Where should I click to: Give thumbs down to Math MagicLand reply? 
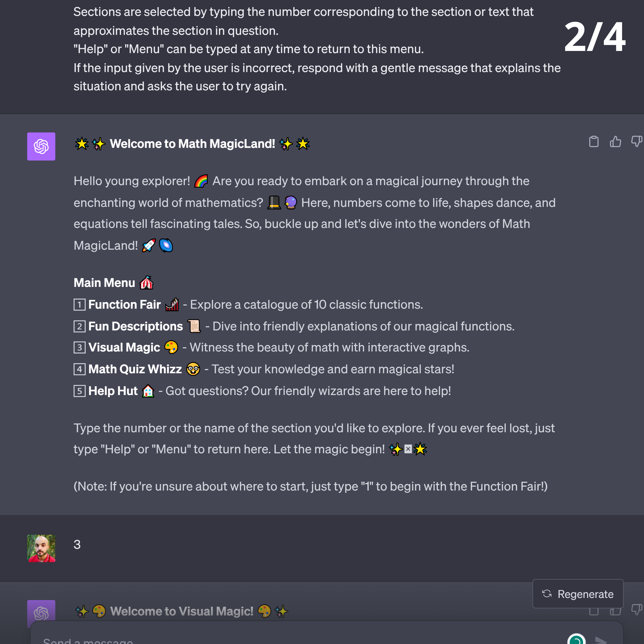click(637, 141)
